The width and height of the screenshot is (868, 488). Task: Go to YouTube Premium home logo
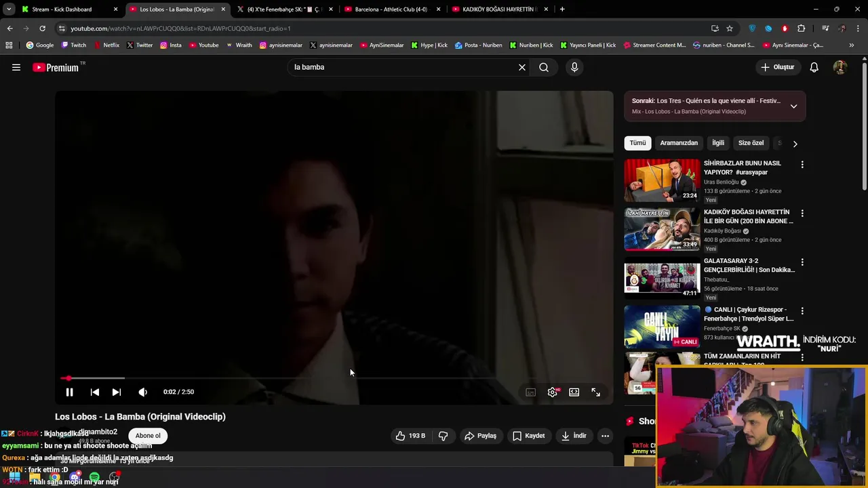(x=56, y=67)
